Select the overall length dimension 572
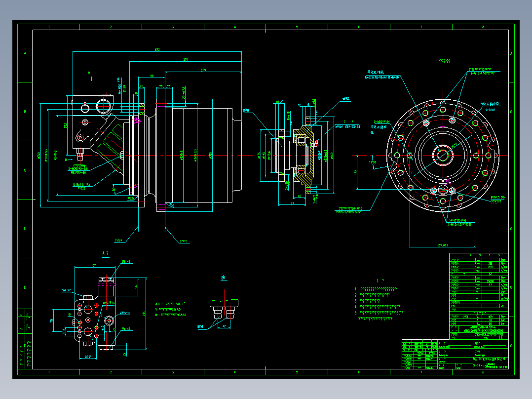Image resolution: width=532 pixels, height=399 pixels. pos(157,49)
